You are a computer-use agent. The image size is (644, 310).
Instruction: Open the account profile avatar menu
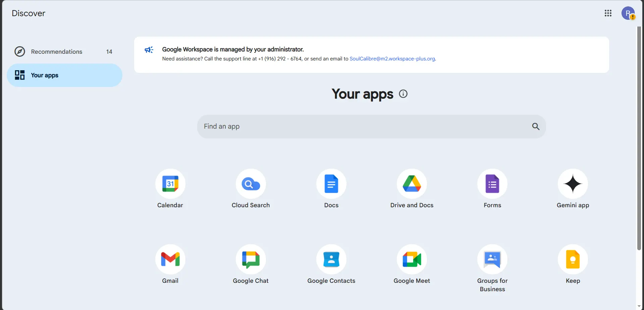[x=628, y=13]
